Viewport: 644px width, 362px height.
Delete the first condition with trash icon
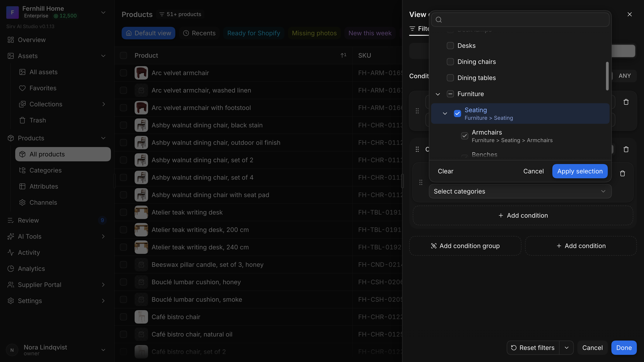pyautogui.click(x=626, y=102)
